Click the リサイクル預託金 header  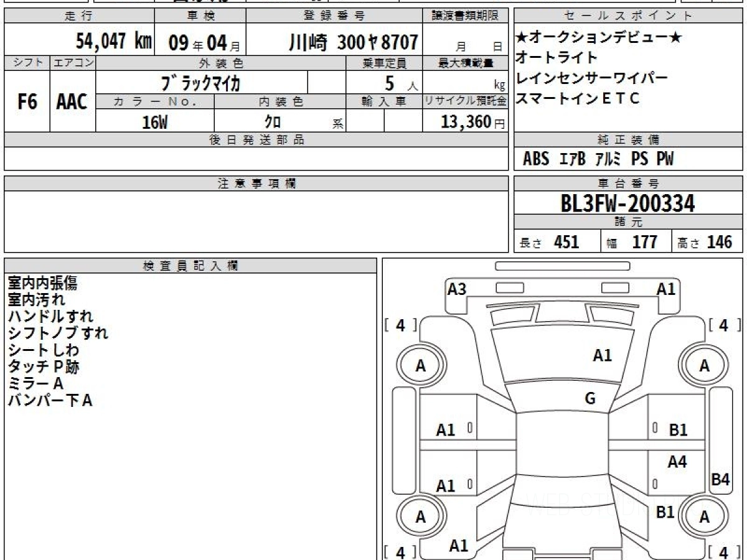point(466,101)
